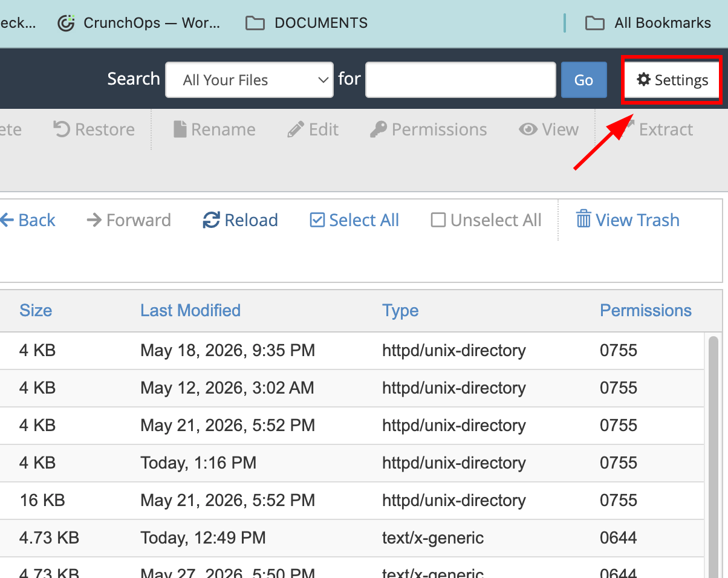The width and height of the screenshot is (728, 578).
Task: Focus the search text input field
Action: 460,80
